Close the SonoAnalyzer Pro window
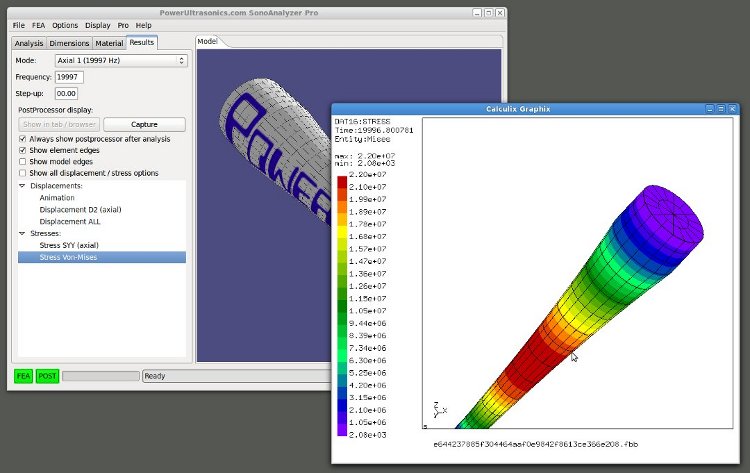 (500, 13)
